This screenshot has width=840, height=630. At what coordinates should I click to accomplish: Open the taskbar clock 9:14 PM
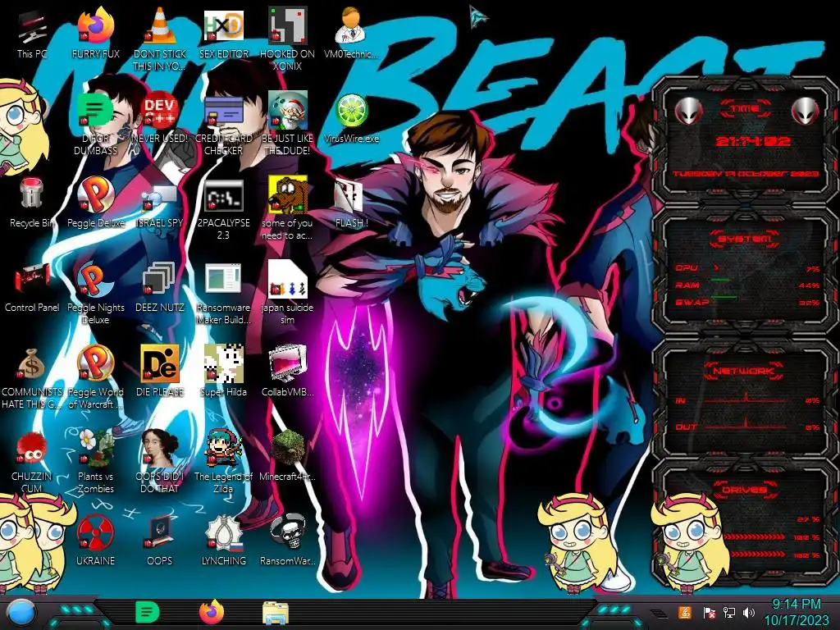click(796, 613)
